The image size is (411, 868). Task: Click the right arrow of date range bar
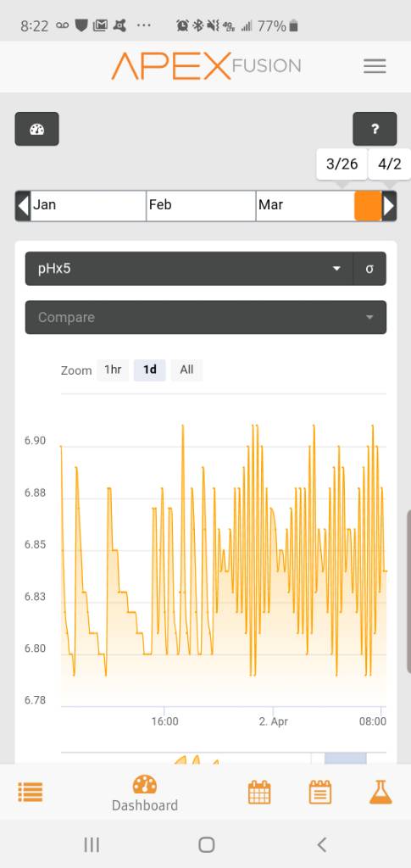point(390,206)
